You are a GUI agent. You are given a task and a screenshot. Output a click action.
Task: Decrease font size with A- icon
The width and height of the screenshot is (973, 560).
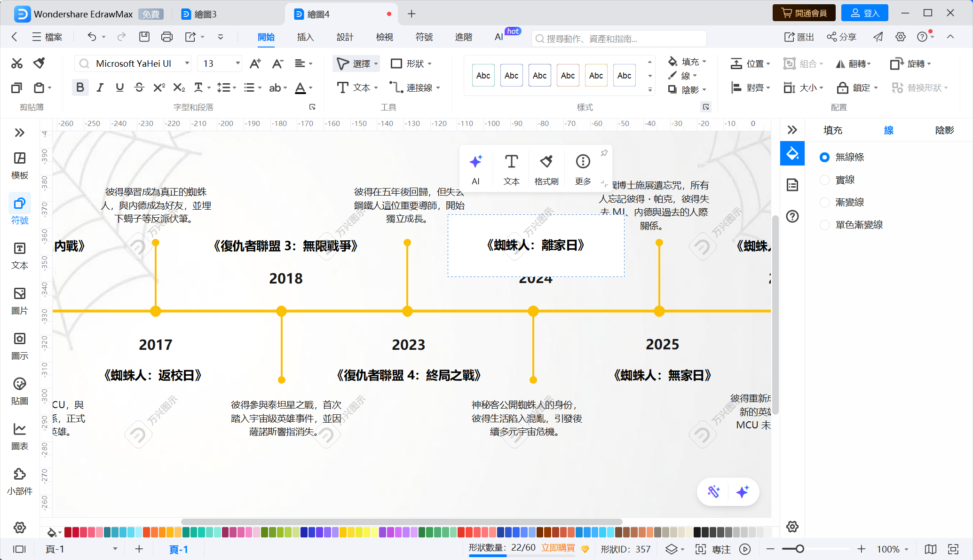click(278, 63)
